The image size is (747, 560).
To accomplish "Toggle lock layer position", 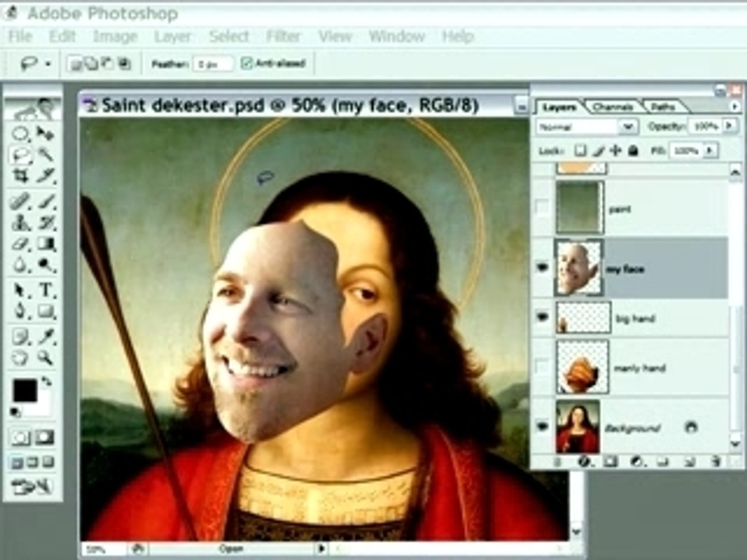I will (x=615, y=151).
